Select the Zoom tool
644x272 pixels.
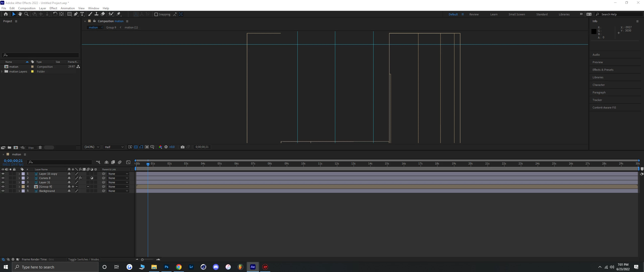26,14
